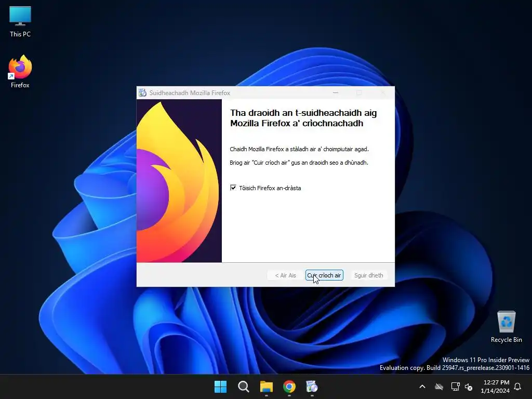The width and height of the screenshot is (532, 399).
Task: Click the text Chaidh Mozilla Firefox a stàladh
Action: tap(299, 149)
